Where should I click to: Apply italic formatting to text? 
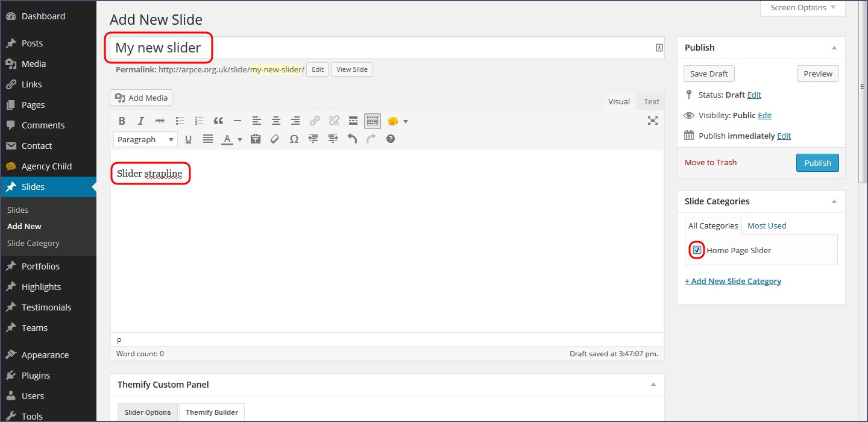pyautogui.click(x=141, y=121)
